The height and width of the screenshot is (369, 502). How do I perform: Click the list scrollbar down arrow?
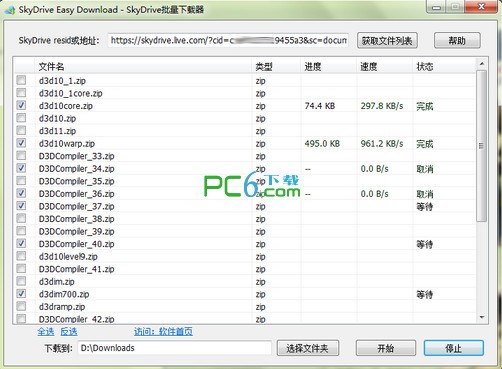(x=482, y=317)
